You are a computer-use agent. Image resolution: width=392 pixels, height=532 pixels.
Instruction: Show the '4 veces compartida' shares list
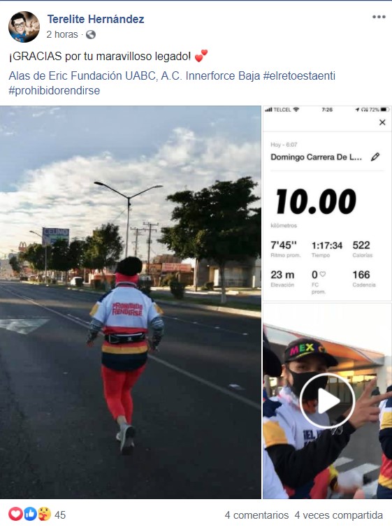coord(339,515)
